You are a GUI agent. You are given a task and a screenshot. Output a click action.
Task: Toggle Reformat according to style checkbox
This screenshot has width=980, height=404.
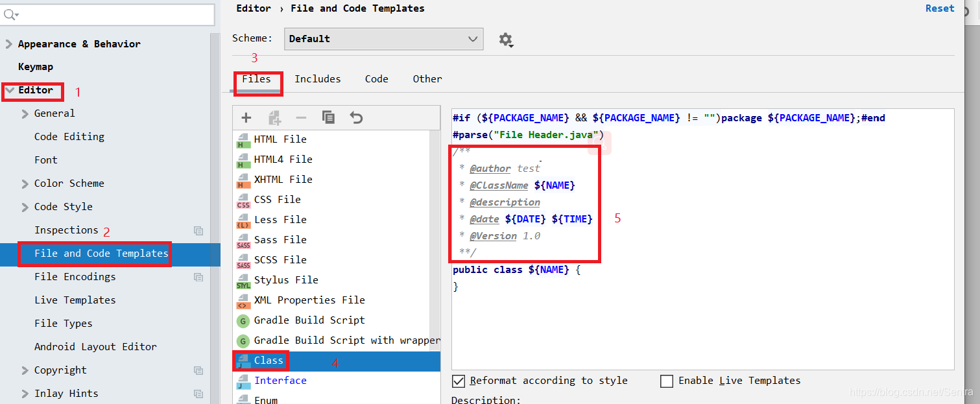(459, 381)
